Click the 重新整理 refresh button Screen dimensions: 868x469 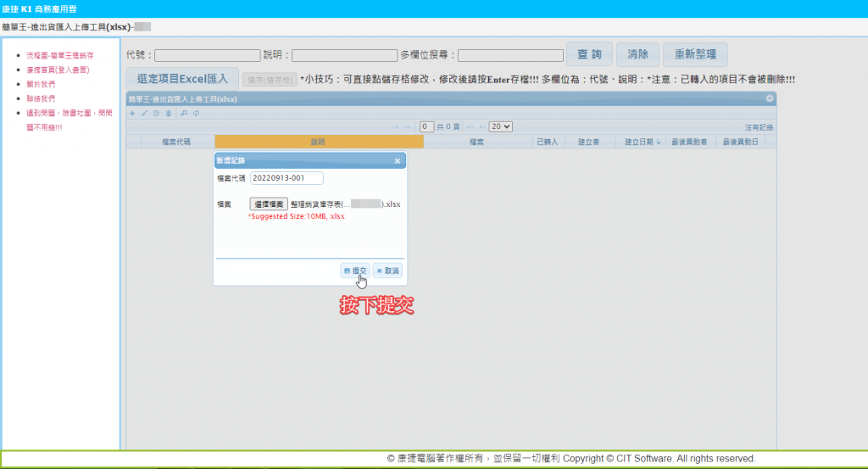[x=694, y=54]
